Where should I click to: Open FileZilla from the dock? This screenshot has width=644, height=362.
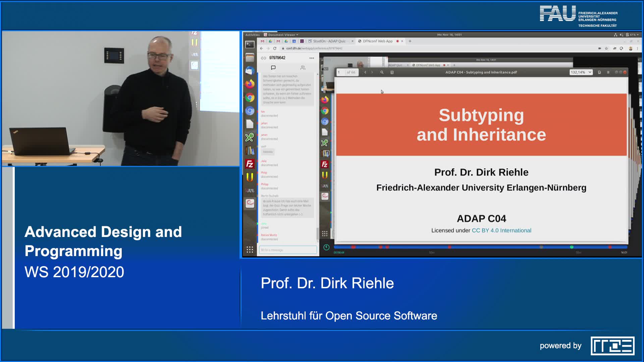tap(250, 164)
